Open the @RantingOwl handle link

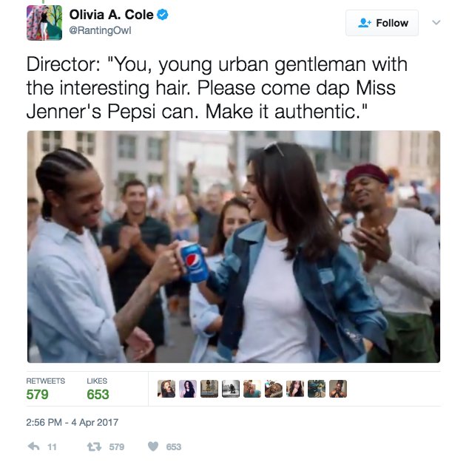(101, 30)
